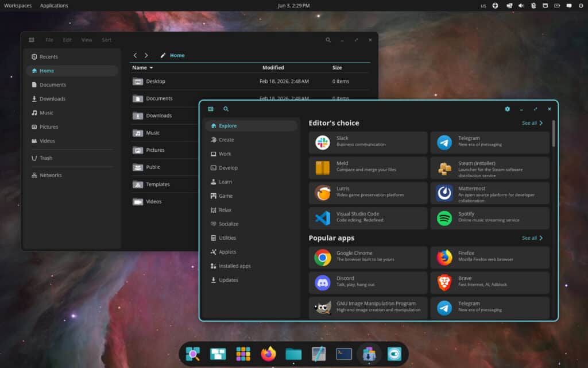Open the Spotify app card
Image resolution: width=588 pixels, height=368 pixels.
point(490,218)
